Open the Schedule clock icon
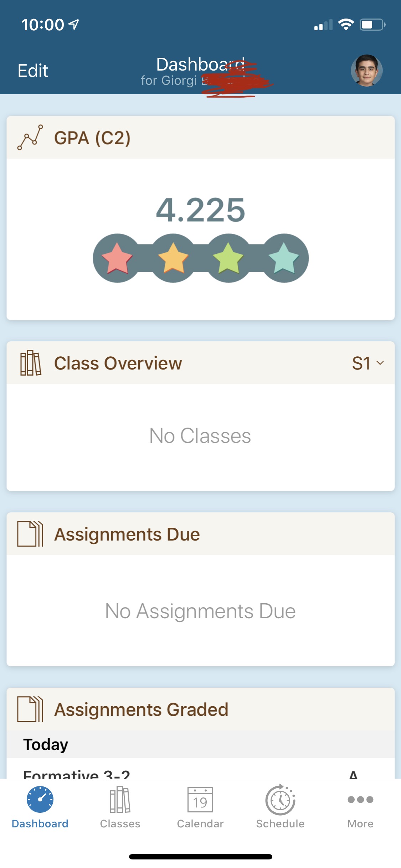The width and height of the screenshot is (401, 868). coord(280,799)
